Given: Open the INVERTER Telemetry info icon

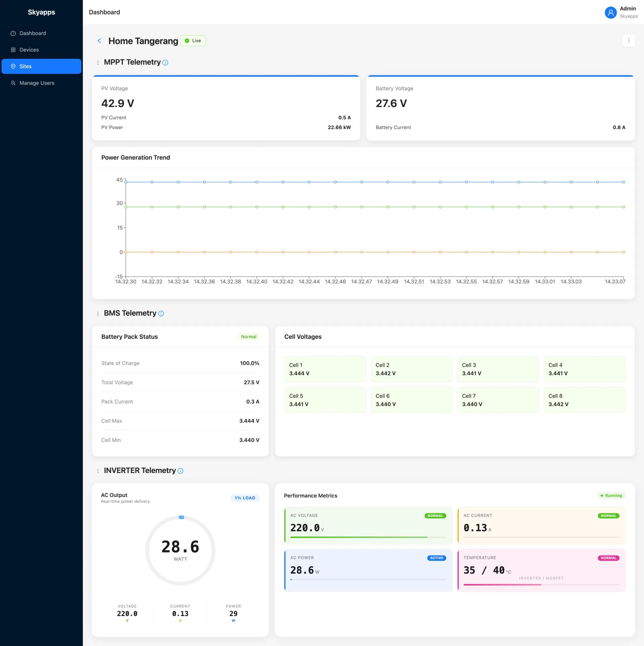Looking at the screenshot, I should [181, 471].
